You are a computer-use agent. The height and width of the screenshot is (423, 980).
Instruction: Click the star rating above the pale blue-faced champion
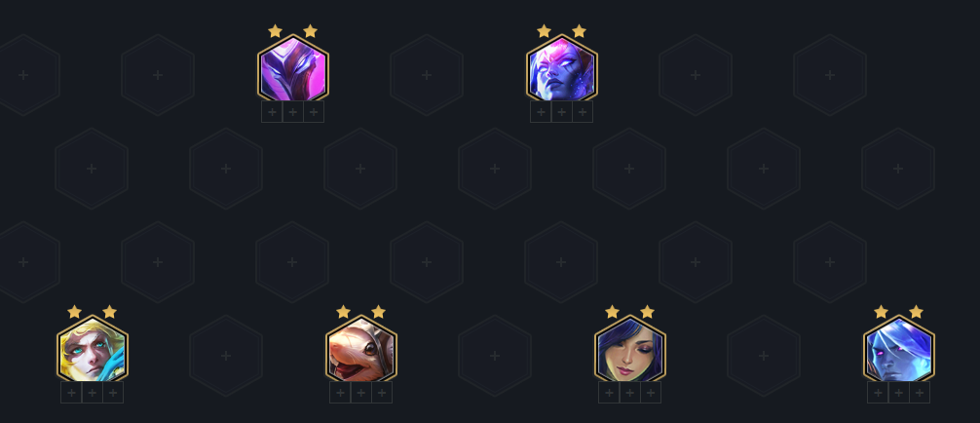(x=898, y=312)
